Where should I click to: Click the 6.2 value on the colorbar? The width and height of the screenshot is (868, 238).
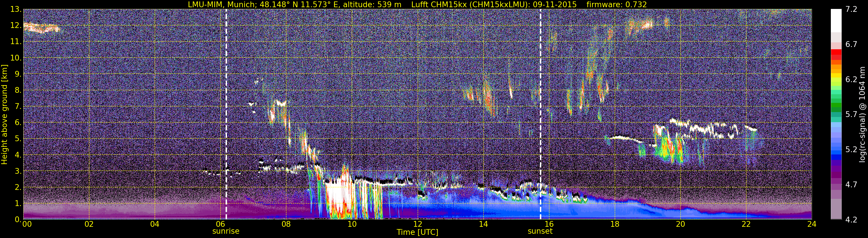[x=851, y=80]
